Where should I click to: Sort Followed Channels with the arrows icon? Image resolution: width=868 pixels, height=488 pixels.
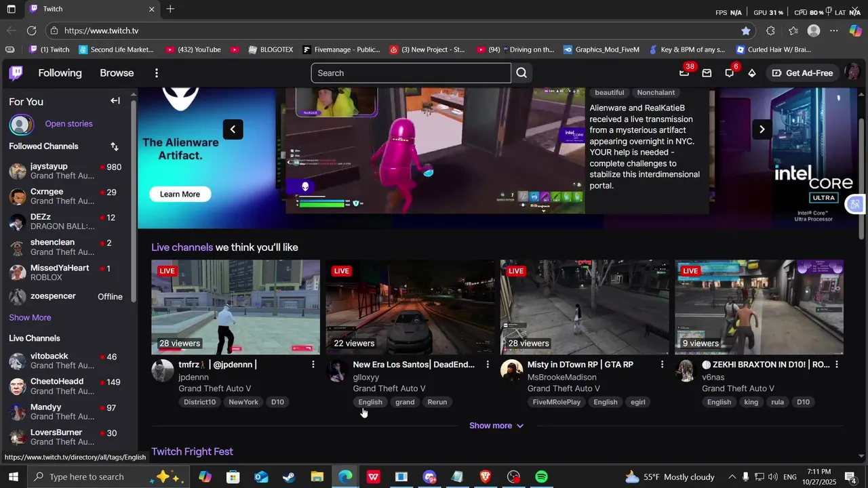[115, 146]
